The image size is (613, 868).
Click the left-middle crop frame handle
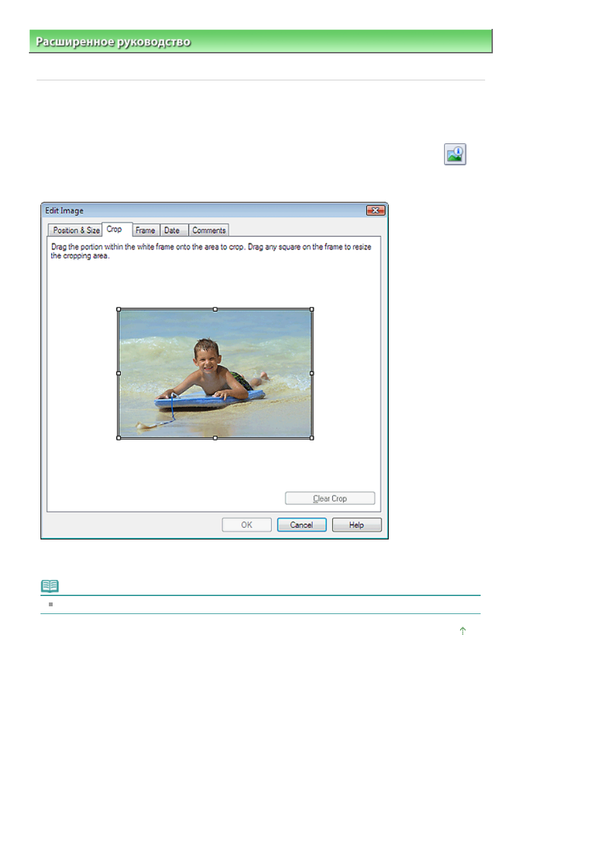118,373
